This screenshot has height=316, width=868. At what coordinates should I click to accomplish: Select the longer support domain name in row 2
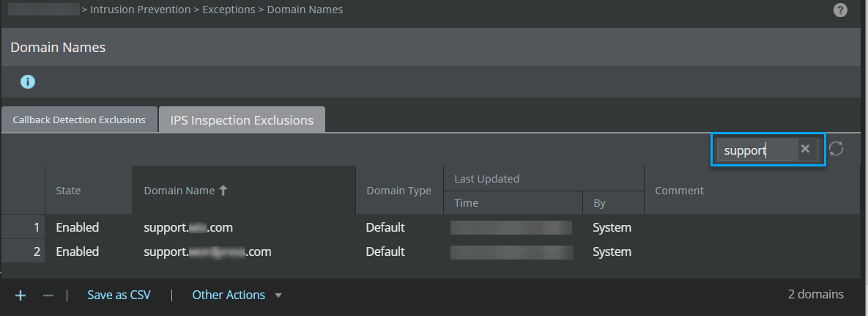[207, 251]
